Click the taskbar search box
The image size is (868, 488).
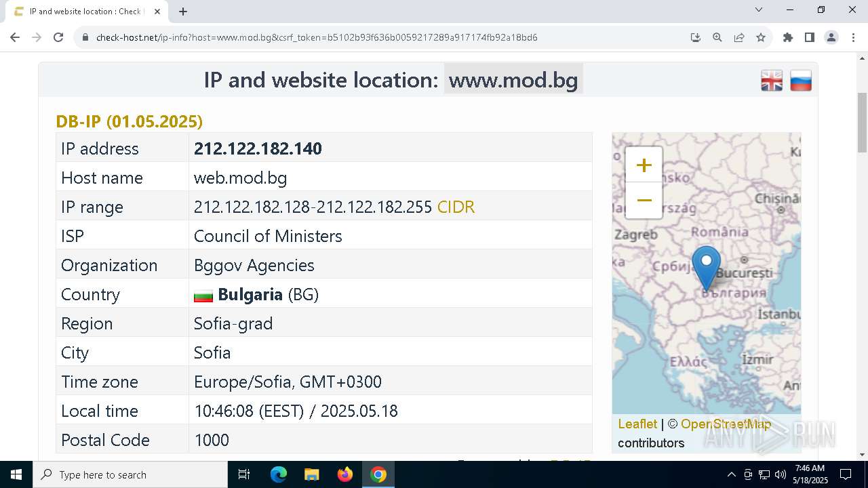click(x=130, y=474)
